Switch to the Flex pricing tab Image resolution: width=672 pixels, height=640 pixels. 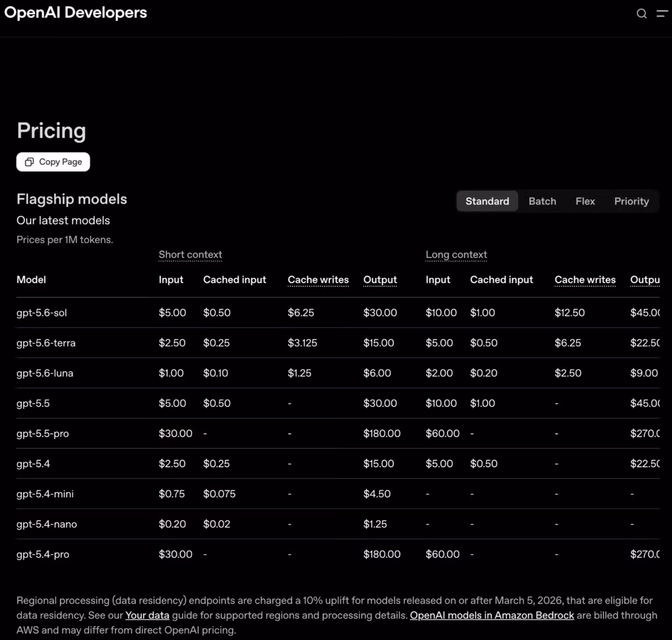[585, 201]
